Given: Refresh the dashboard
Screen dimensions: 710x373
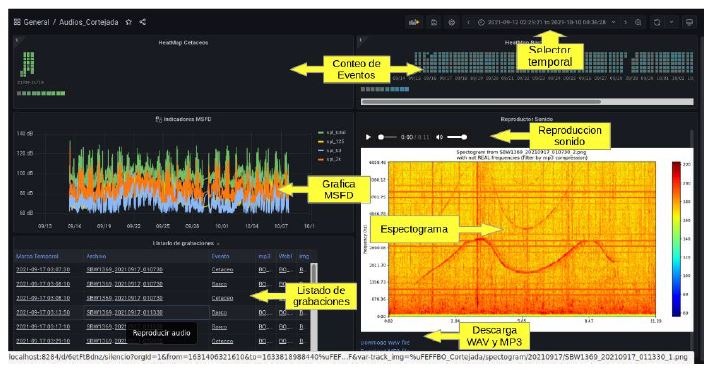Looking at the screenshot, I should (657, 22).
